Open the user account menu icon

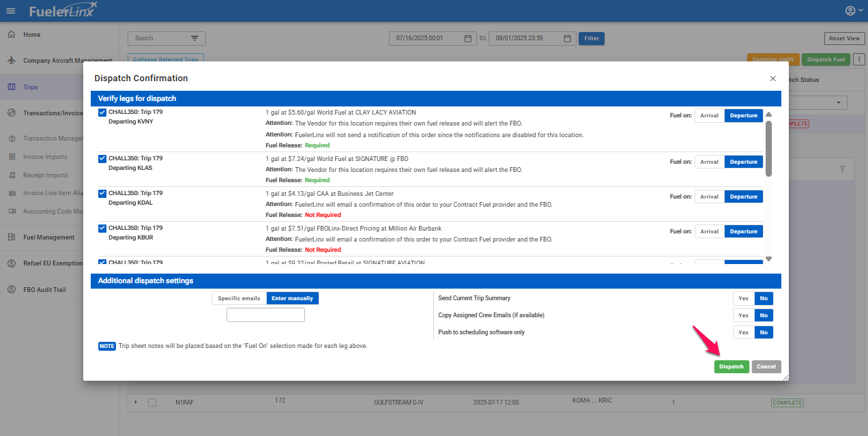[853, 11]
